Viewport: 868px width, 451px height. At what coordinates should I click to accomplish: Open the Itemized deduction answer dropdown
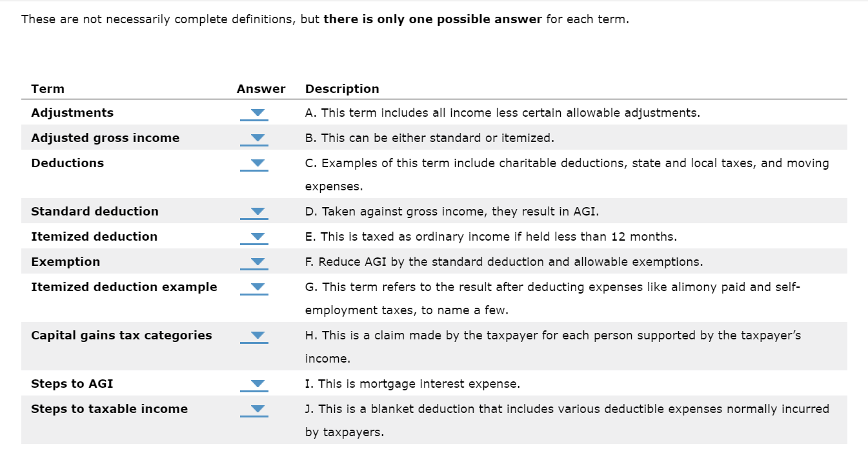click(x=256, y=236)
